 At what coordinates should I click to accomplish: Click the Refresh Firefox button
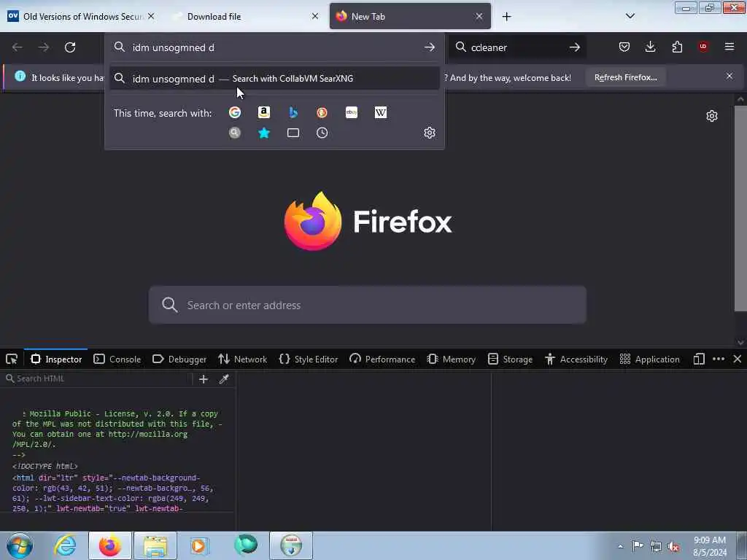point(625,77)
